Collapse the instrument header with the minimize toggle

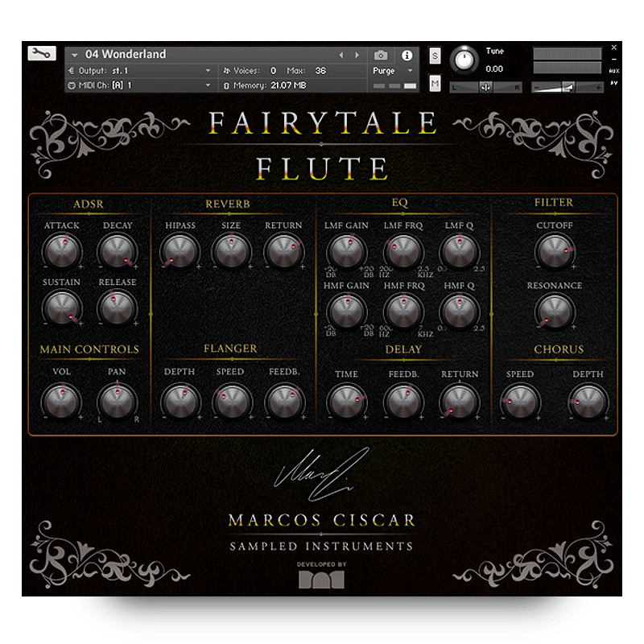(x=613, y=59)
